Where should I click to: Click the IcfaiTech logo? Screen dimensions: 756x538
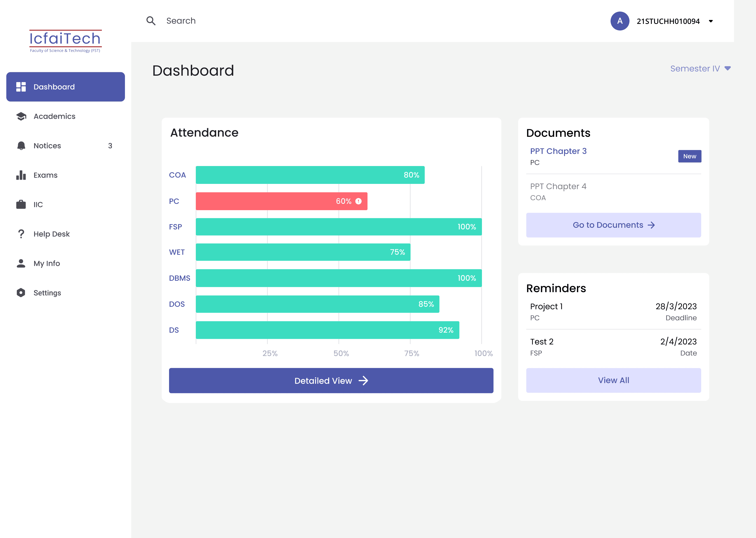[65, 41]
